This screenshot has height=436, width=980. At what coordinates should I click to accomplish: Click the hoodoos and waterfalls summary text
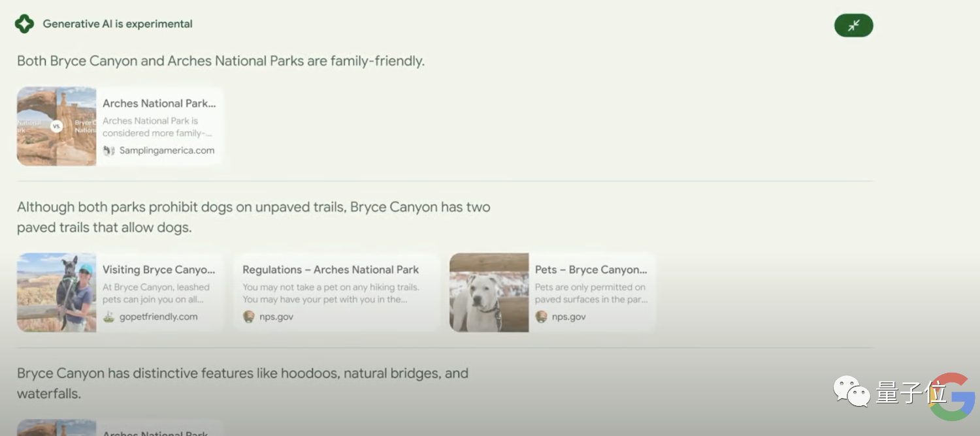click(x=242, y=383)
